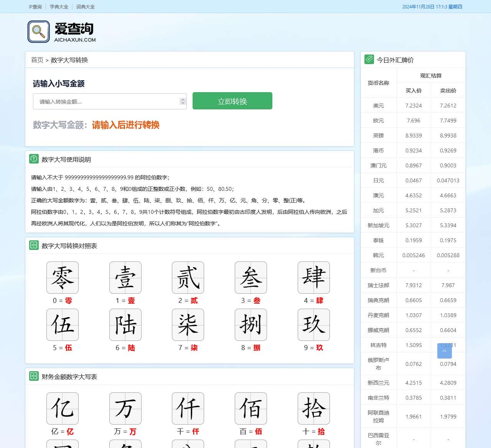Open the 伍 character card
Screen dimensions: 491x448
coord(63,325)
